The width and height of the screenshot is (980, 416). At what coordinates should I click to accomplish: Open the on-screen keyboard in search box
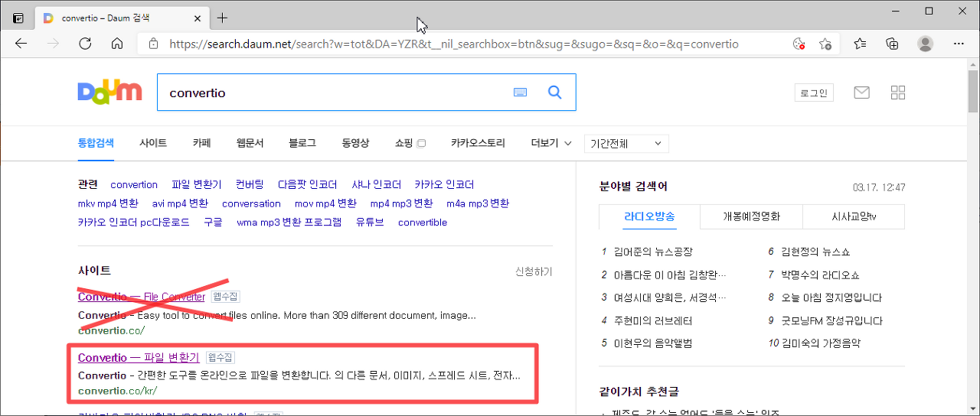(x=521, y=93)
